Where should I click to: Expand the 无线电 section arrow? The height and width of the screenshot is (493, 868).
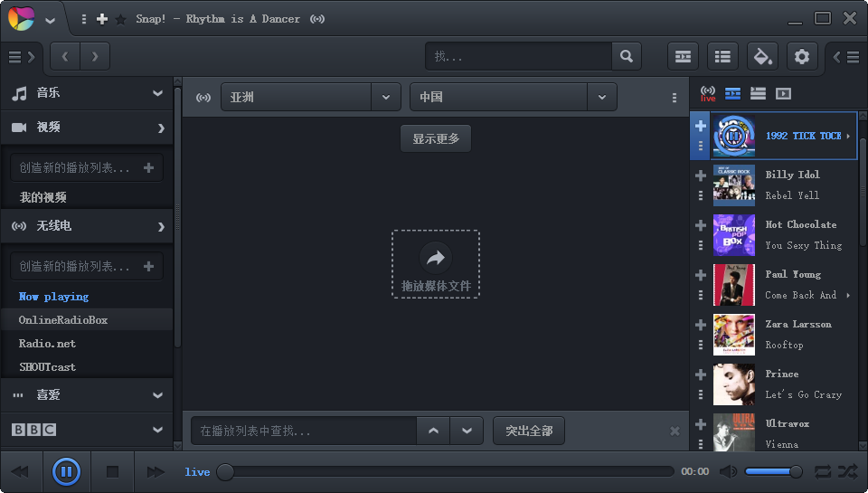(161, 226)
